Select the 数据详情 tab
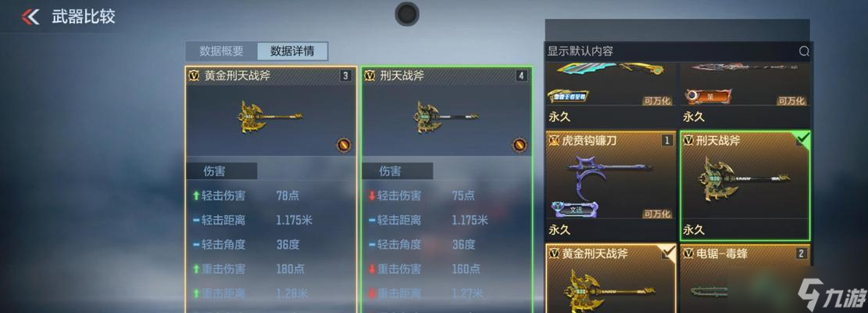The width and height of the screenshot is (868, 313). (292, 52)
